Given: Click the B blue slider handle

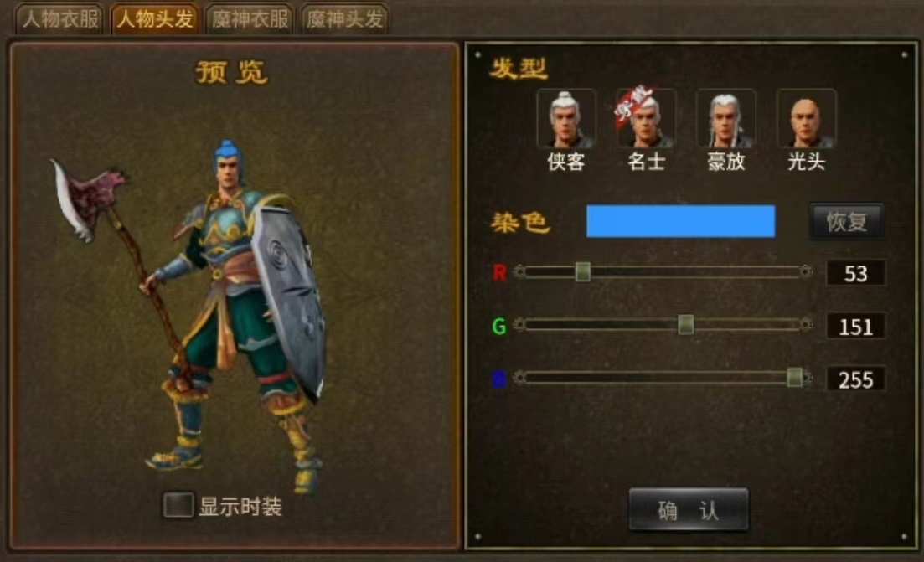Looking at the screenshot, I should click(x=794, y=377).
